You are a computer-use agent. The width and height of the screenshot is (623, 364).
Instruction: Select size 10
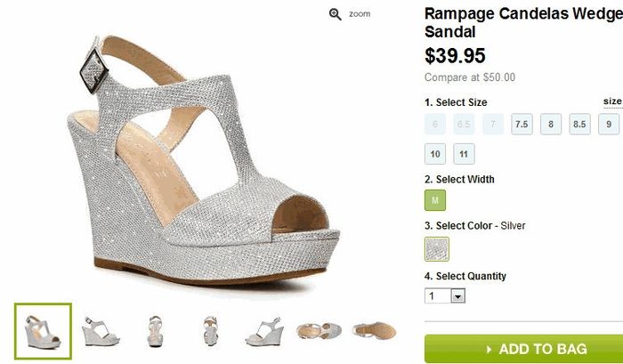tap(436, 154)
